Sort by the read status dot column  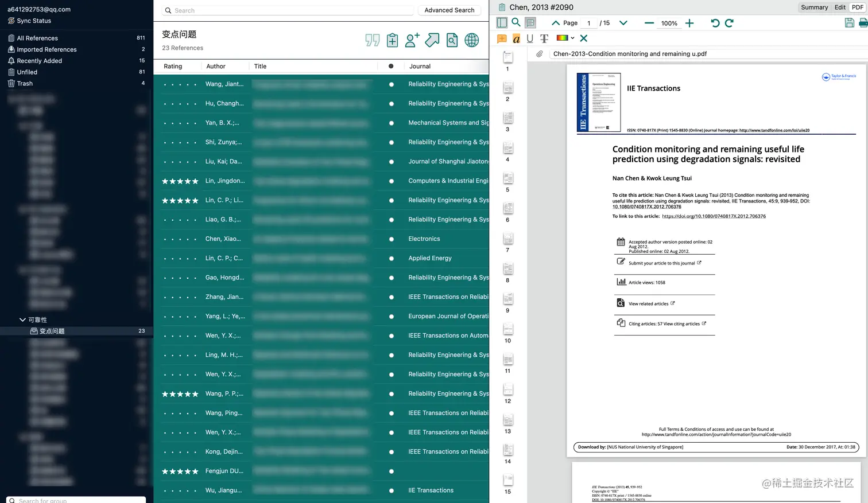click(391, 67)
